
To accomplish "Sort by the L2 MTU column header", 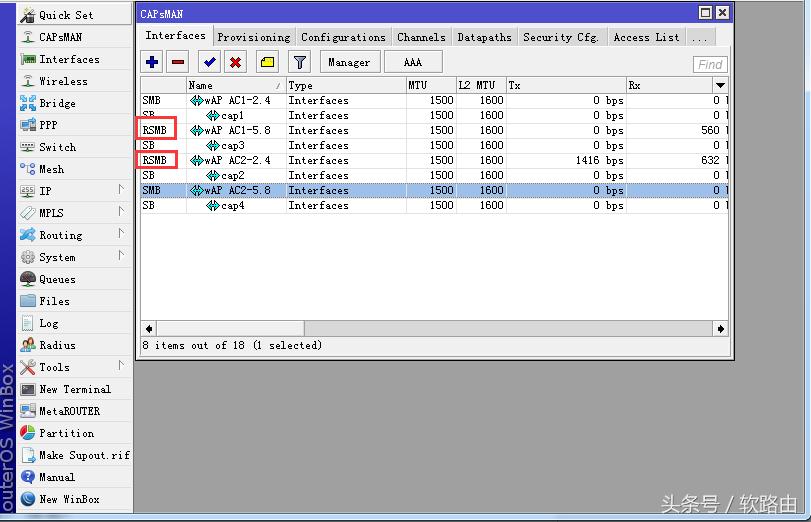I will tap(482, 85).
